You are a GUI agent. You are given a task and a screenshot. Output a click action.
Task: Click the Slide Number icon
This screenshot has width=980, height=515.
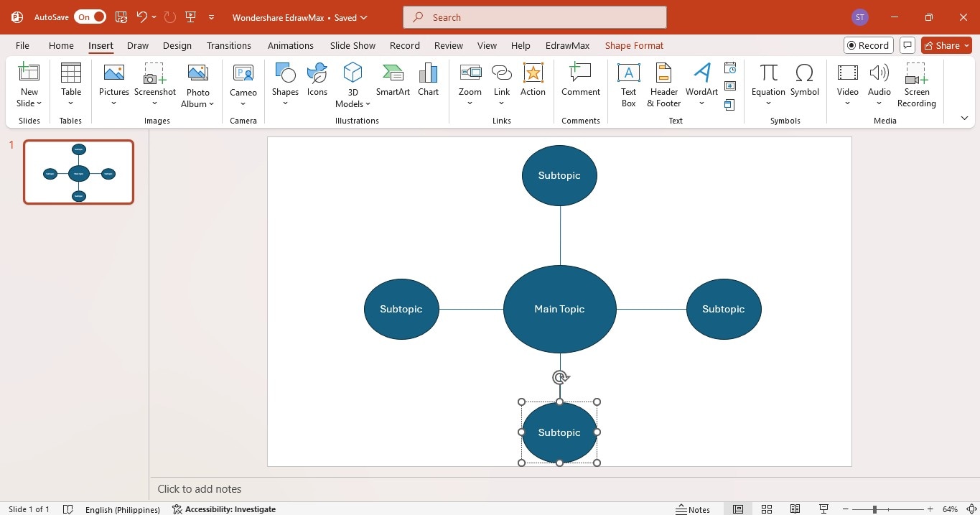(x=730, y=86)
